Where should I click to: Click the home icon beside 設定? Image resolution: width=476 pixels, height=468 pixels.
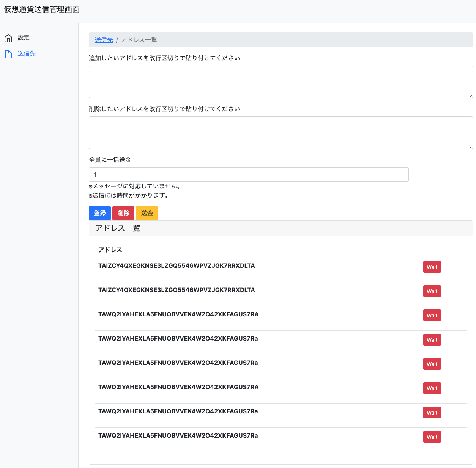click(x=8, y=38)
